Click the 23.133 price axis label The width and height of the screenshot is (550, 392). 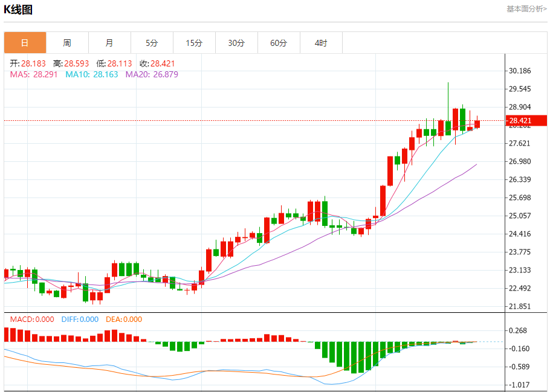pos(520,271)
